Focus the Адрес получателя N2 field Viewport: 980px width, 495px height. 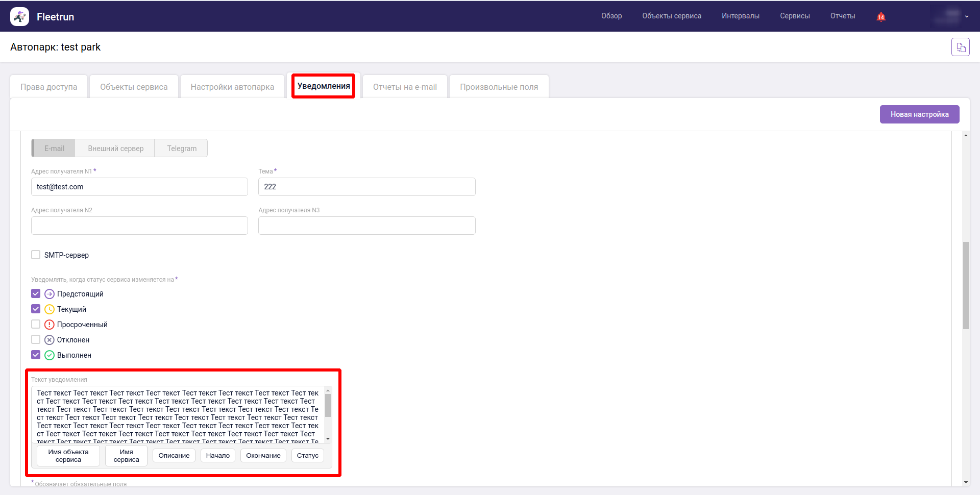pyautogui.click(x=139, y=226)
